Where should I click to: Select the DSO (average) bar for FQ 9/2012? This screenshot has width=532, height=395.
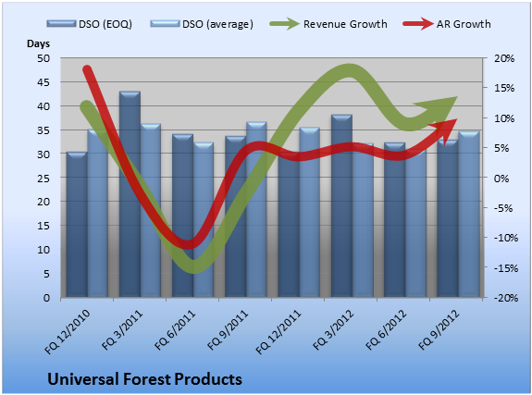(469, 214)
